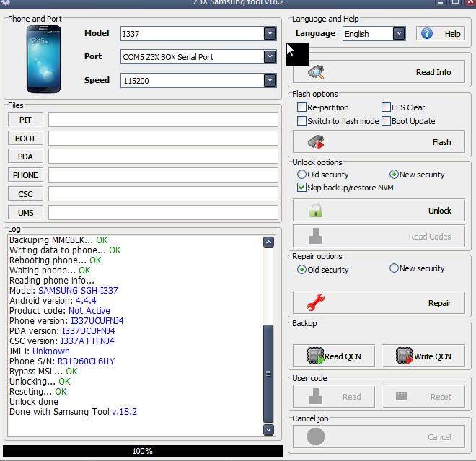Click the log scrollbar up arrow

pyautogui.click(x=268, y=242)
